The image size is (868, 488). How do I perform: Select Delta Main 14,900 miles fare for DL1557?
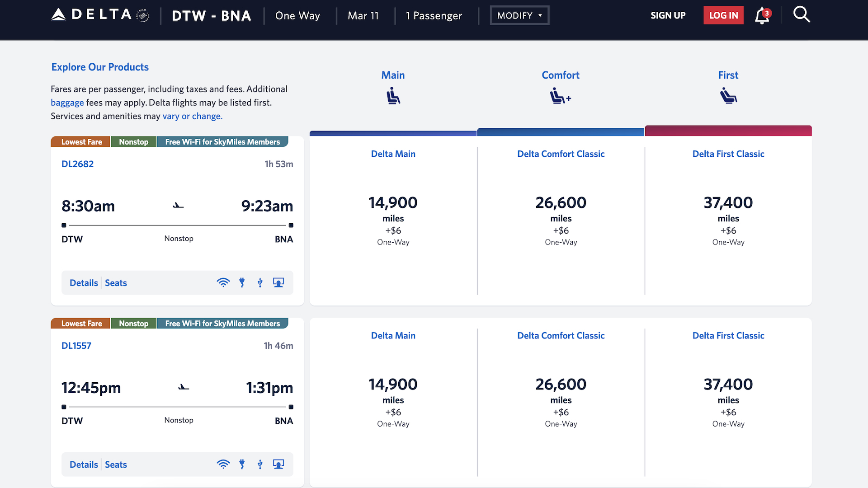tap(393, 403)
